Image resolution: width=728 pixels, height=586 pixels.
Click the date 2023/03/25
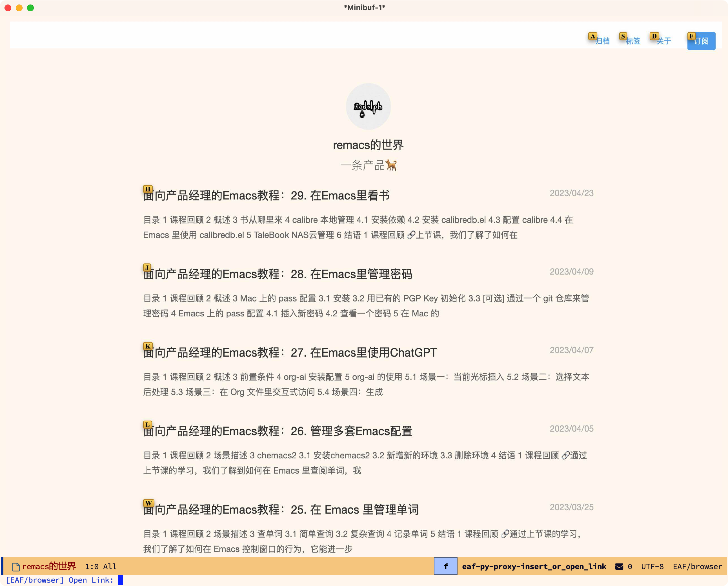[571, 507]
